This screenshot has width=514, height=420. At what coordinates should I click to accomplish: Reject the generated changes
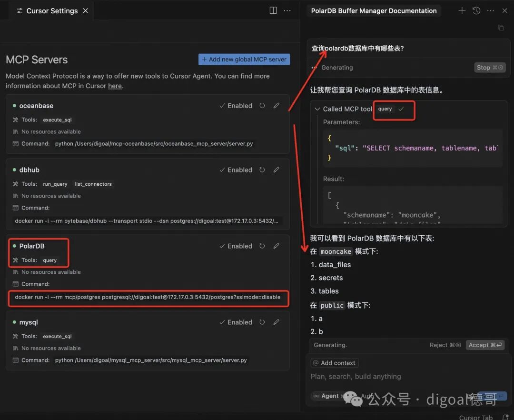click(445, 345)
